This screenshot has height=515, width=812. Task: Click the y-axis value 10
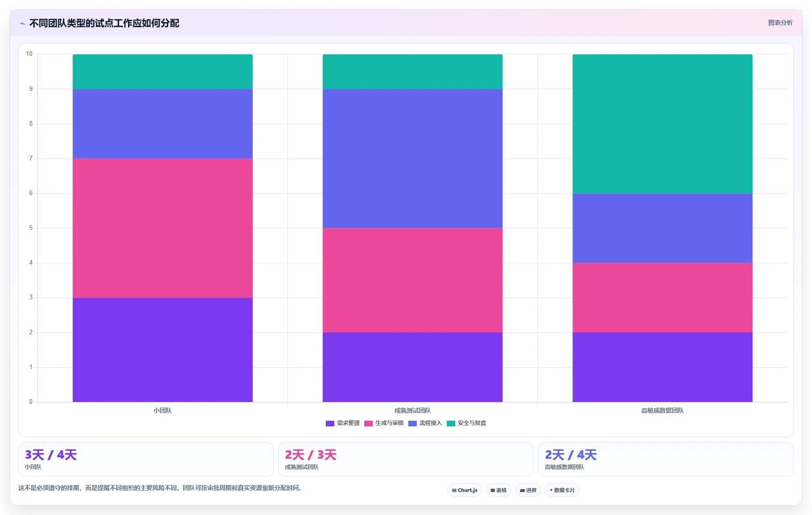[30, 54]
